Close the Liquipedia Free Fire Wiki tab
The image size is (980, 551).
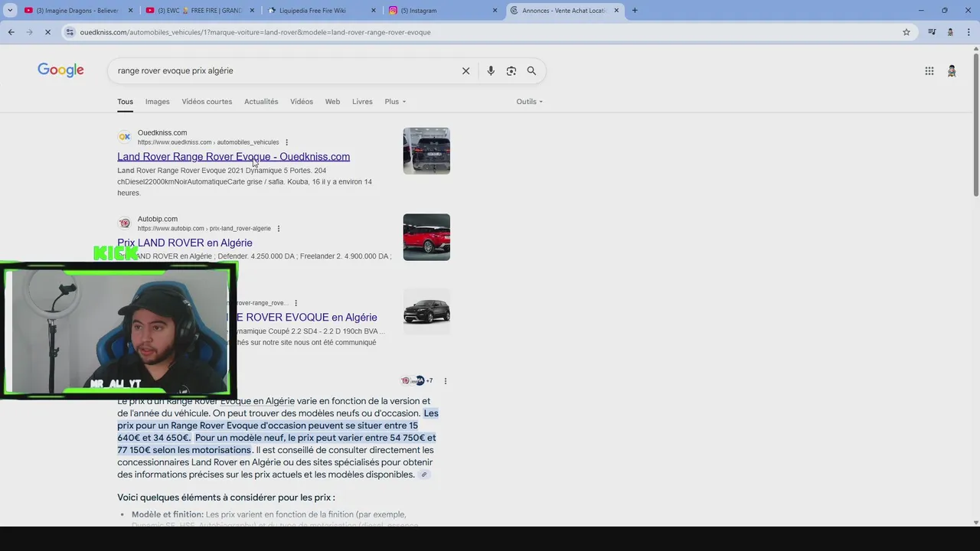(374, 11)
